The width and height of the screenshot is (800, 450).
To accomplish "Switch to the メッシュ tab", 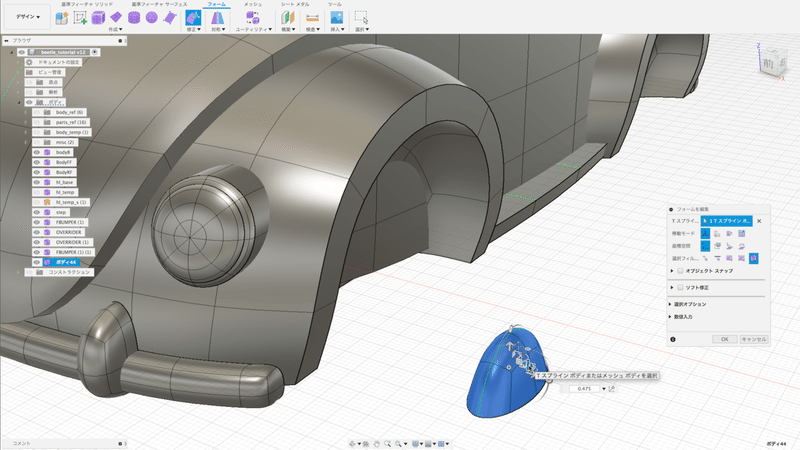I will [x=253, y=4].
